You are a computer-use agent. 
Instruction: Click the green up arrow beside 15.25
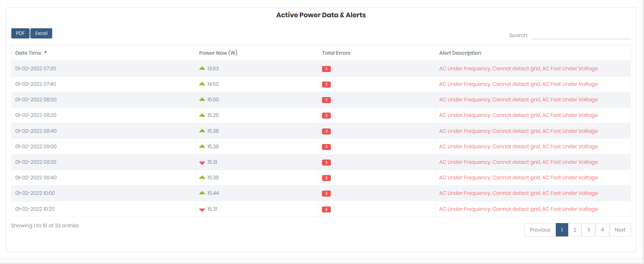pyautogui.click(x=202, y=115)
